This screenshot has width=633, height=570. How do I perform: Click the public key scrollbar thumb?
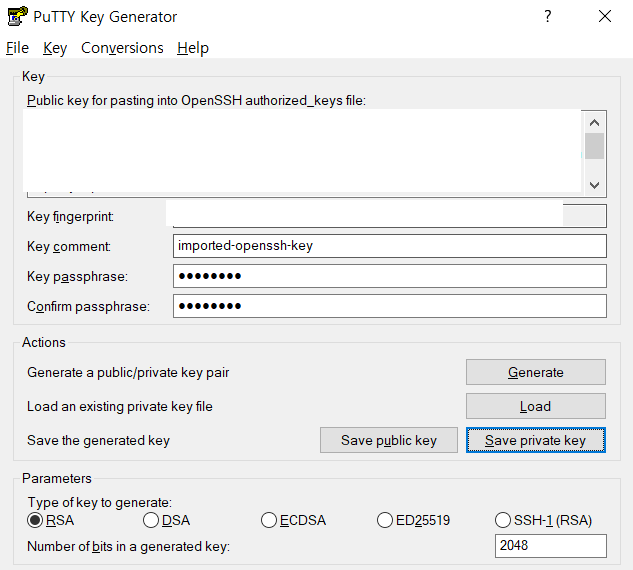tap(594, 146)
